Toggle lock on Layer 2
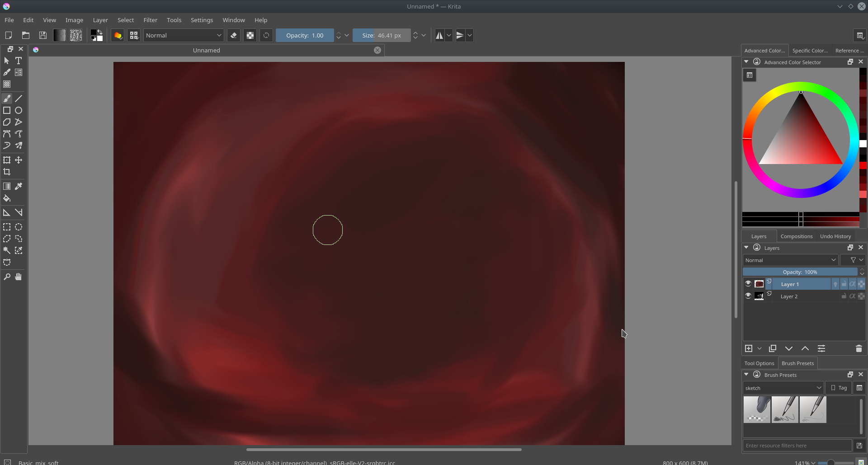 pos(844,296)
